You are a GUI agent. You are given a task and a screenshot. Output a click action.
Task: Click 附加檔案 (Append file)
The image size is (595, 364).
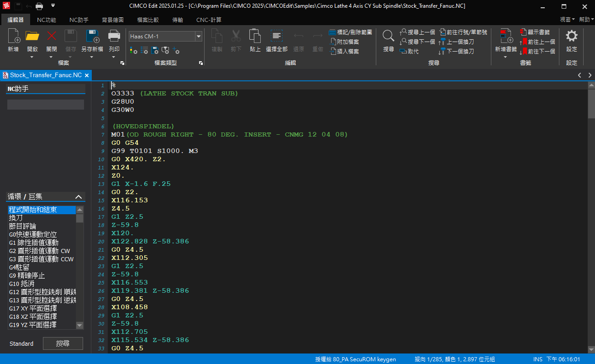tap(344, 42)
